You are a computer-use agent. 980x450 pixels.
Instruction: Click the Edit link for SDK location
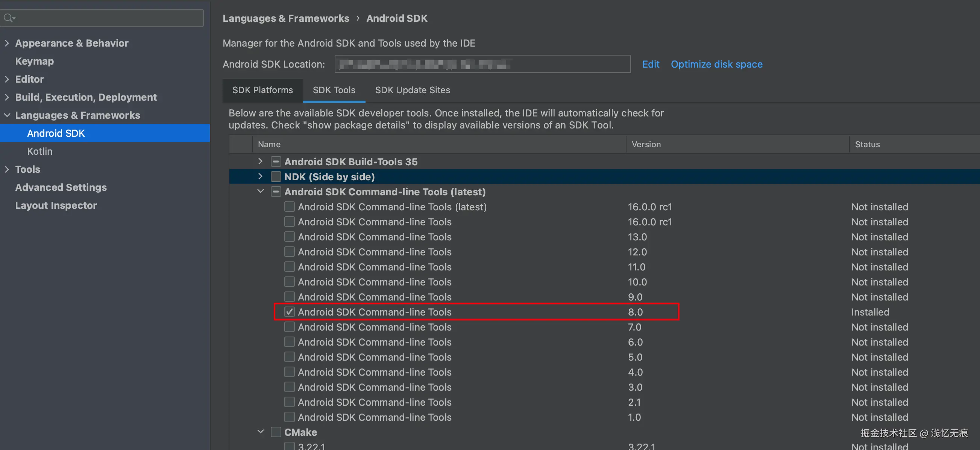pos(651,64)
